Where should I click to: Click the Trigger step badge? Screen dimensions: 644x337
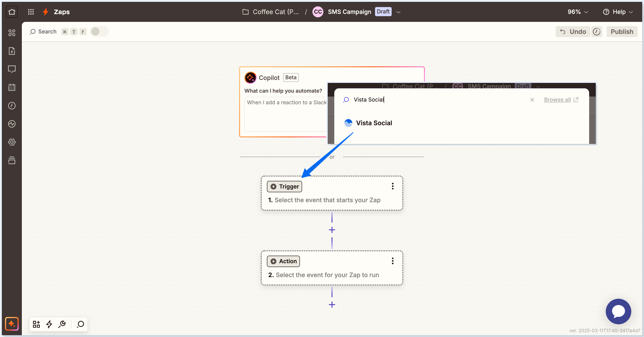point(284,186)
